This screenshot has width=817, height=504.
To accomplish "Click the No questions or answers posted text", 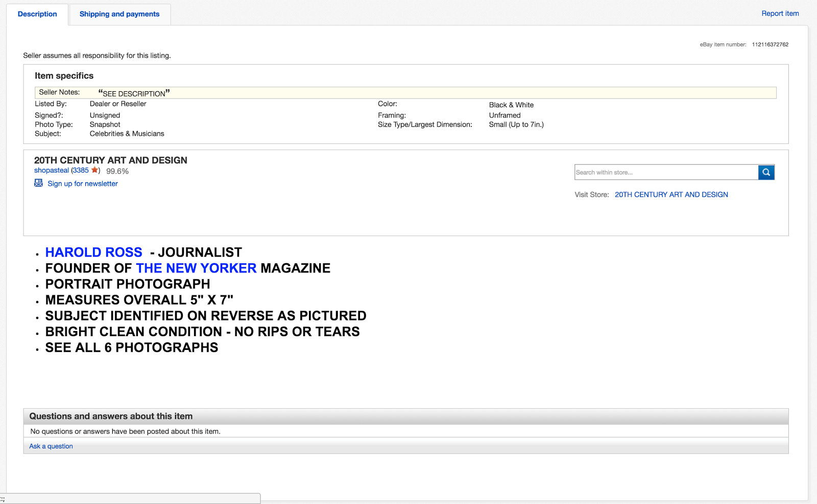I will [126, 432].
